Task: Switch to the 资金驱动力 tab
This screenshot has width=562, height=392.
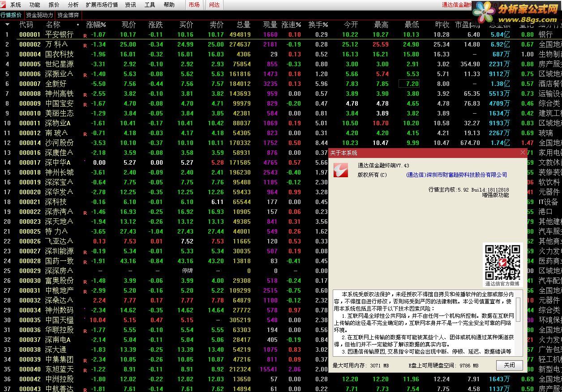Action: tap(39, 15)
